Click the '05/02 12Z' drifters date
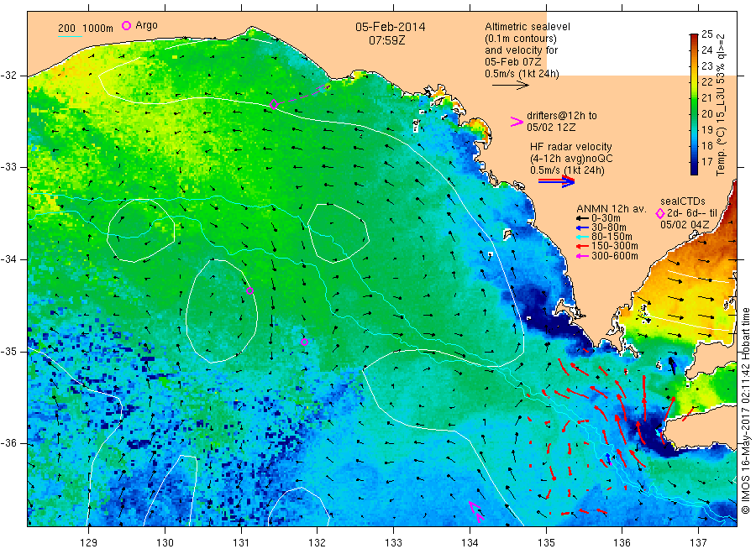Screen dimensions: 756x554 tap(551, 128)
